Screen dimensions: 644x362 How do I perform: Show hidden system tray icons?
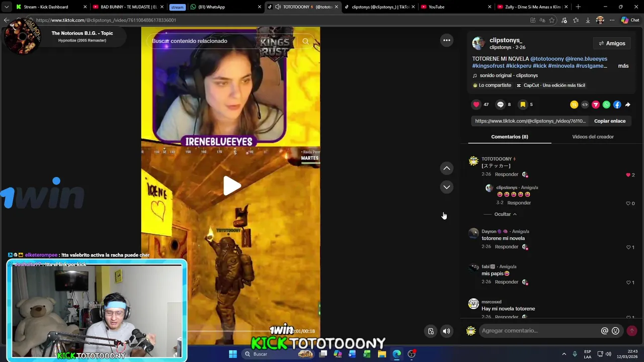point(564,354)
